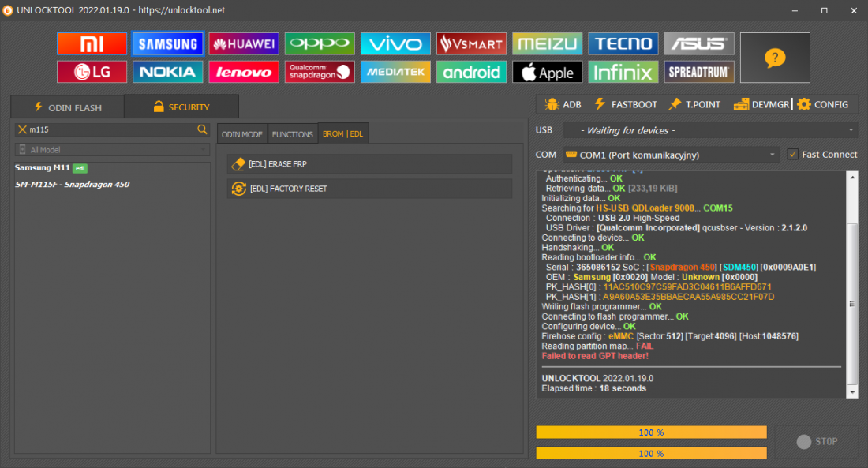The width and height of the screenshot is (868, 468).
Task: Open the Qualcomm Snapdragon tile
Action: 320,72
